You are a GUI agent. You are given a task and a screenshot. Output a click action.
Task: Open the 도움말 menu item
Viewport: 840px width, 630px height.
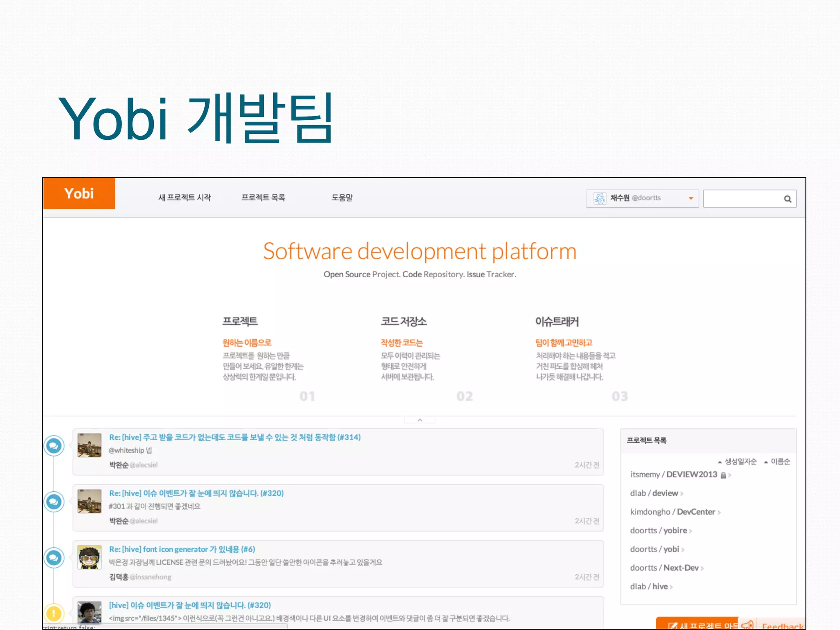coord(342,198)
